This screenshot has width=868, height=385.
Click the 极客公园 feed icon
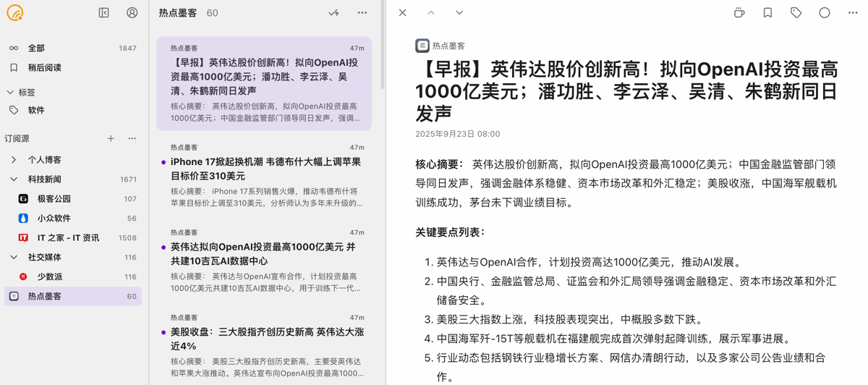tap(23, 198)
